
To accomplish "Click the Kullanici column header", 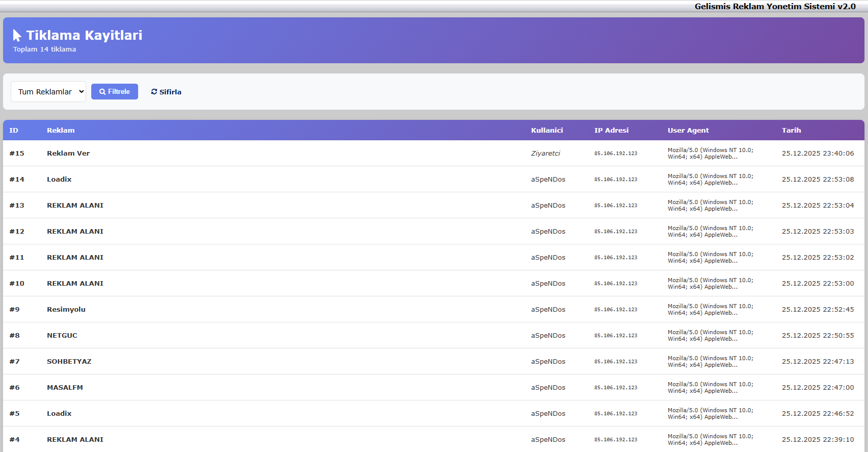I will [547, 131].
